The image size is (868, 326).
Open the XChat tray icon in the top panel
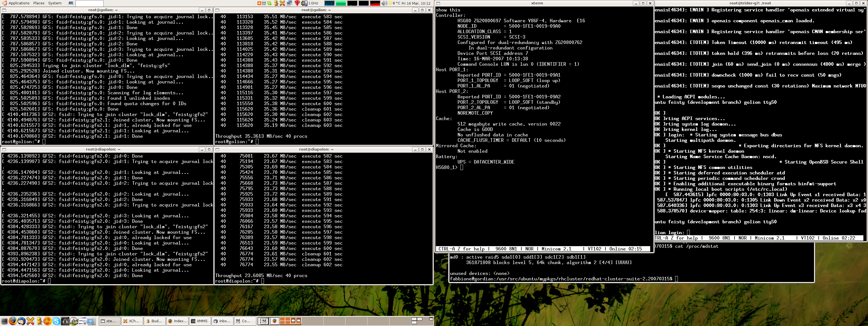282,3
